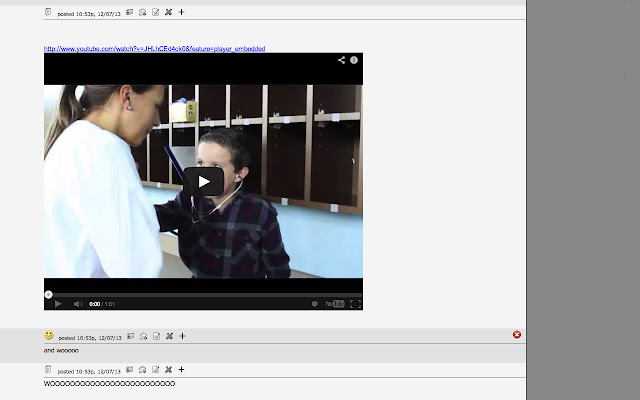Click the envelope icon on the 'and wooooo' post
Screen dimensions: 640x400
[144, 336]
